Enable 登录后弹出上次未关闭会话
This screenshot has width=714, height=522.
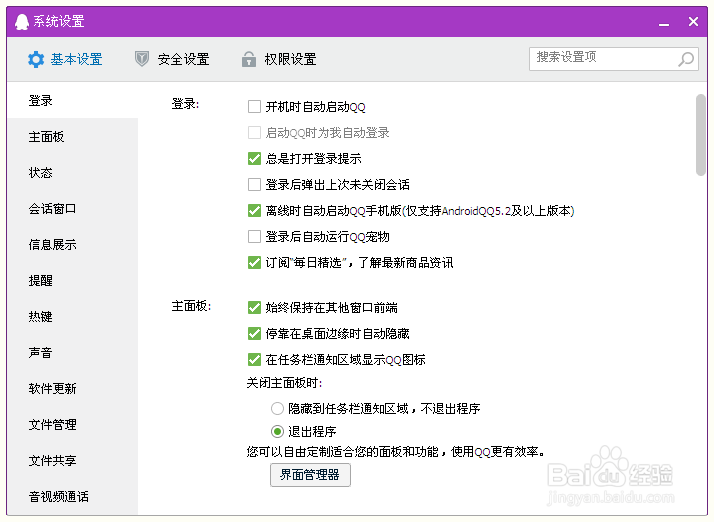click(254, 184)
